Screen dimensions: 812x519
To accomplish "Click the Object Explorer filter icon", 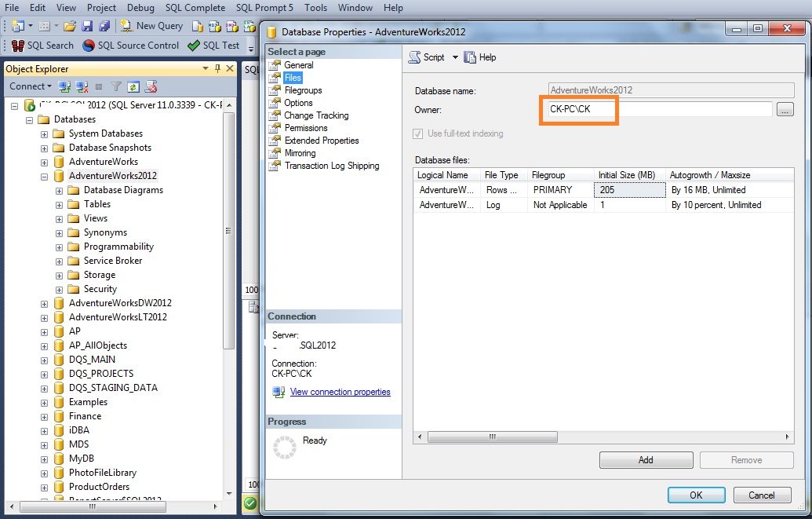I will (x=115, y=86).
